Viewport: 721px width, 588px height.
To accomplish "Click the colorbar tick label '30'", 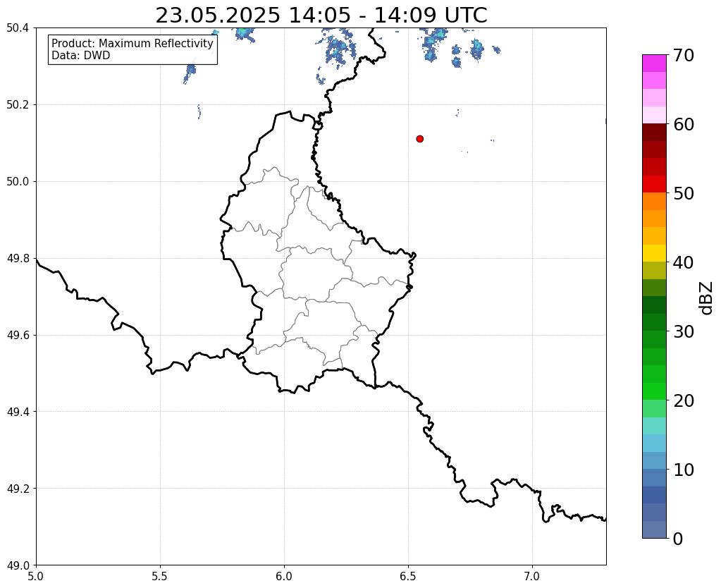I will click(682, 331).
